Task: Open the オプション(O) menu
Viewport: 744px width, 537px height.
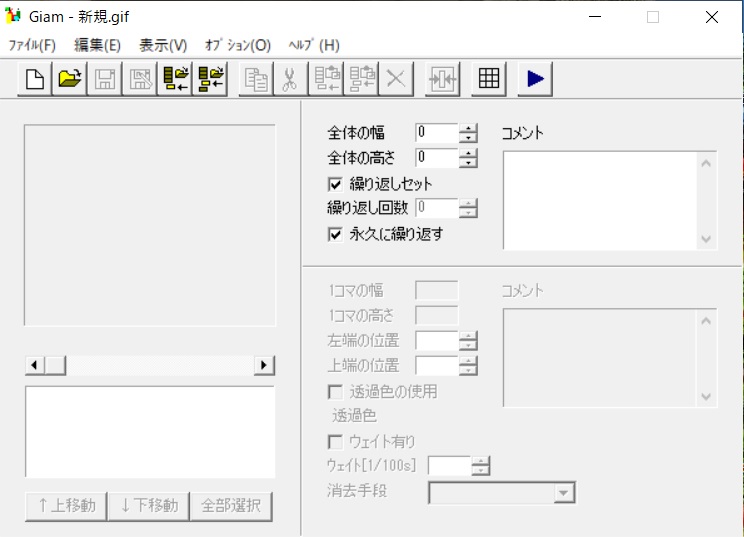Action: (x=238, y=46)
